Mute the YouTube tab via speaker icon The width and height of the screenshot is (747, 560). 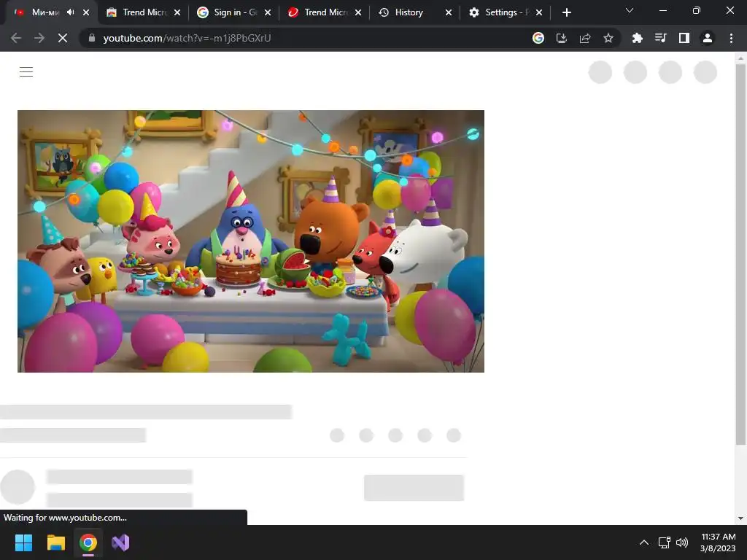(71, 12)
